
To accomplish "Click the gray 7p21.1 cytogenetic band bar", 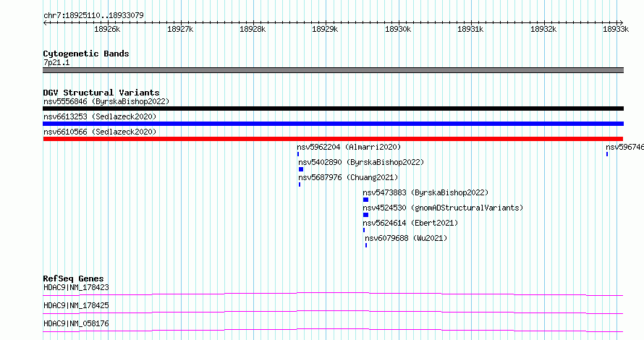I will (333, 70).
